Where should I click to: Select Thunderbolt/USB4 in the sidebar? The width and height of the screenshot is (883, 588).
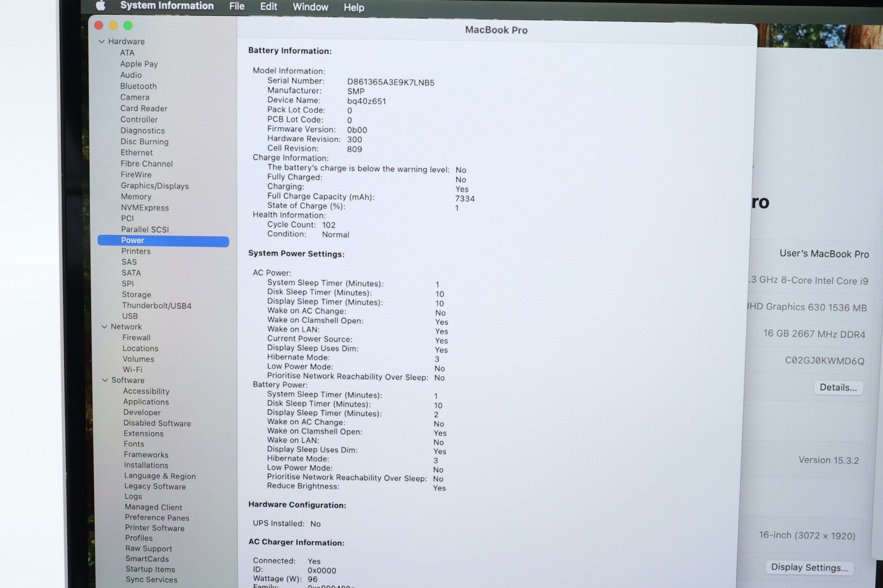tap(157, 306)
